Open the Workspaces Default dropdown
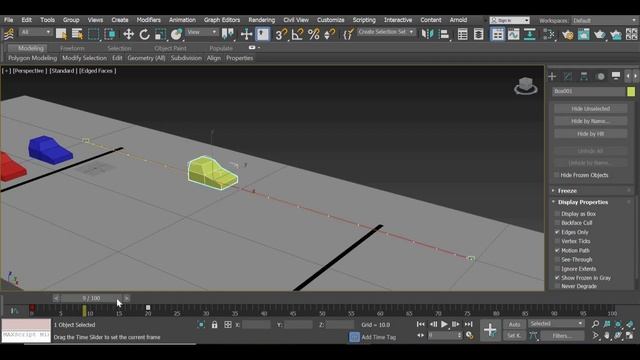The height and width of the screenshot is (360, 640). tap(605, 20)
